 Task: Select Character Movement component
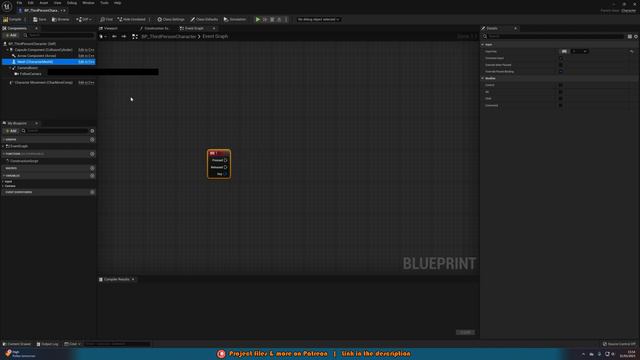click(43, 82)
